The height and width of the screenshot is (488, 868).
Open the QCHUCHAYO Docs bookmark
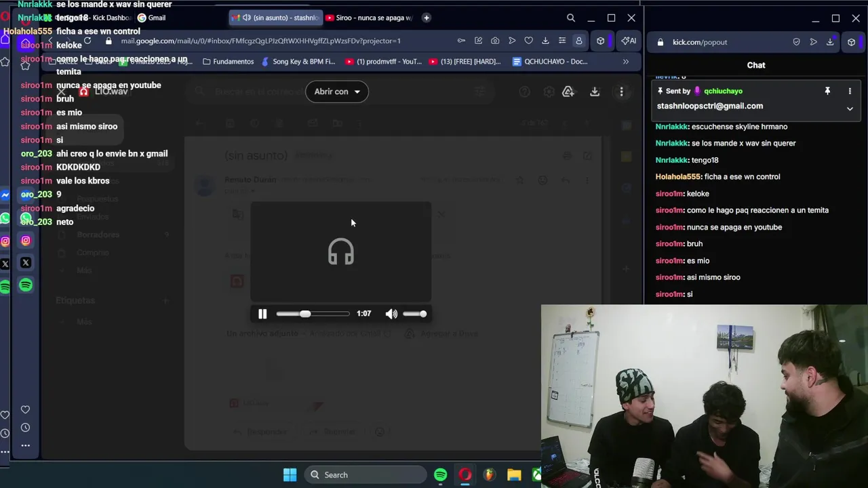(x=550, y=61)
